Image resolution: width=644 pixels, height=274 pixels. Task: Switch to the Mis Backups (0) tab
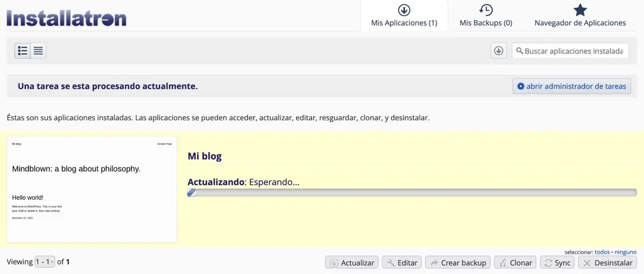pos(486,15)
